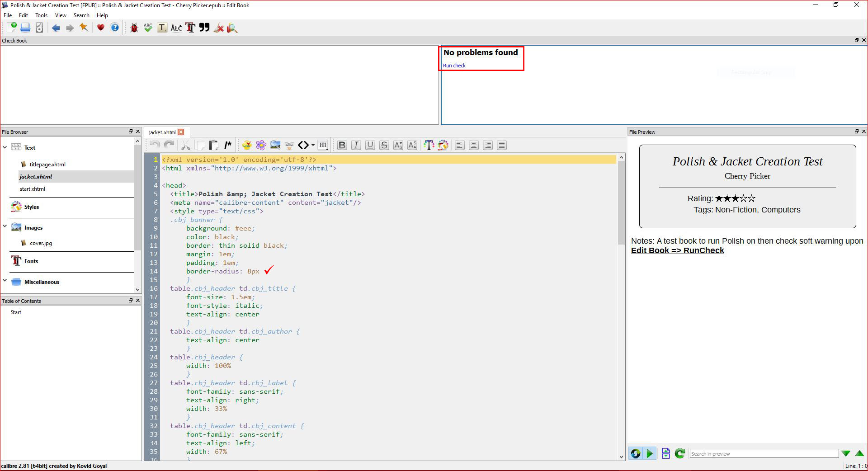Run Check Book using ladybug icon
Screen dimensions: 868x471
[134, 28]
